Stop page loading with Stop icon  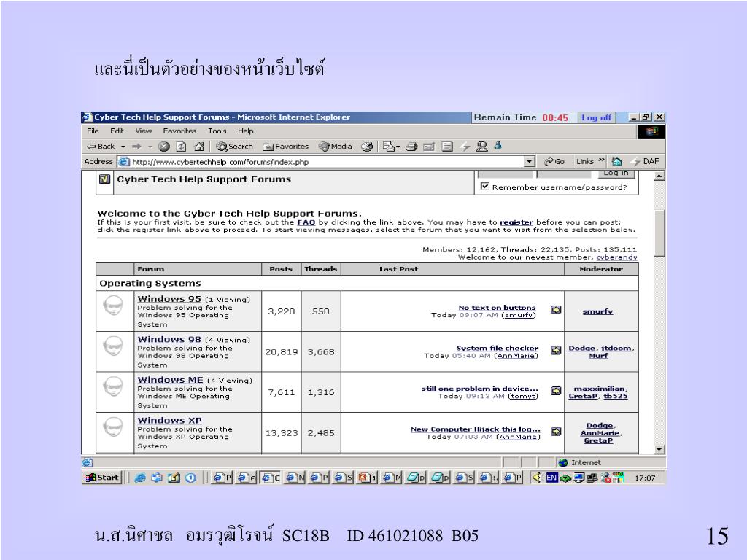164,147
